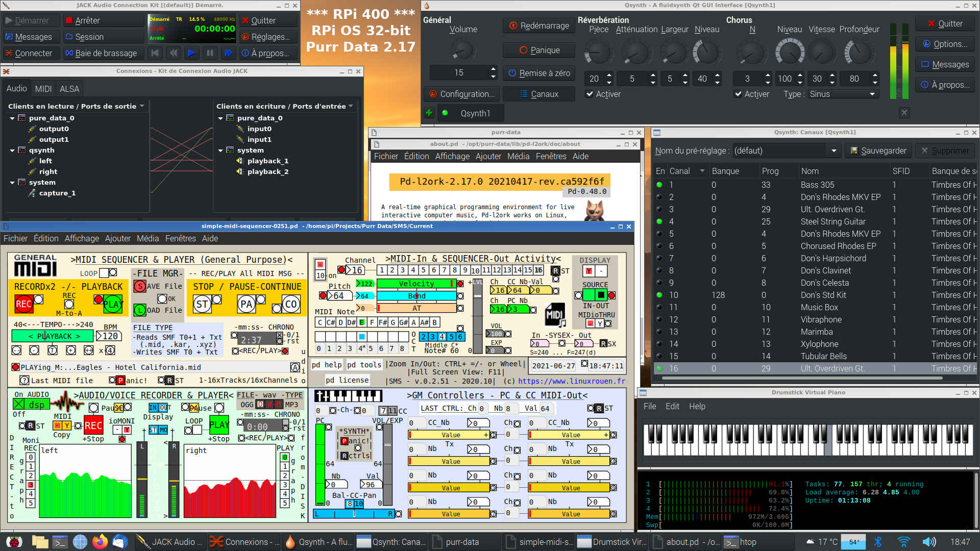This screenshot has width=980, height=551.
Task: Open the file manager folder icon on taskbar
Action: coord(40,542)
